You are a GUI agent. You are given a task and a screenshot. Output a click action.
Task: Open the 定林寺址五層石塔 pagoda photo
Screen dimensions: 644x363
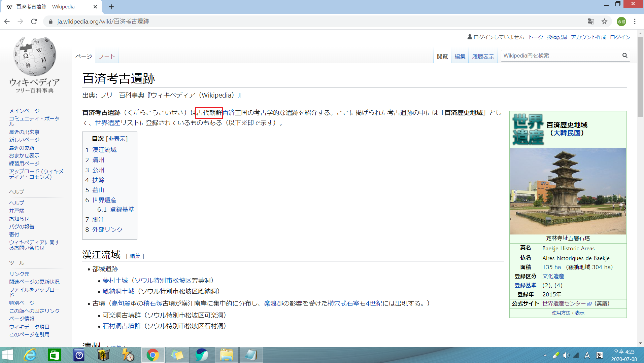(568, 191)
